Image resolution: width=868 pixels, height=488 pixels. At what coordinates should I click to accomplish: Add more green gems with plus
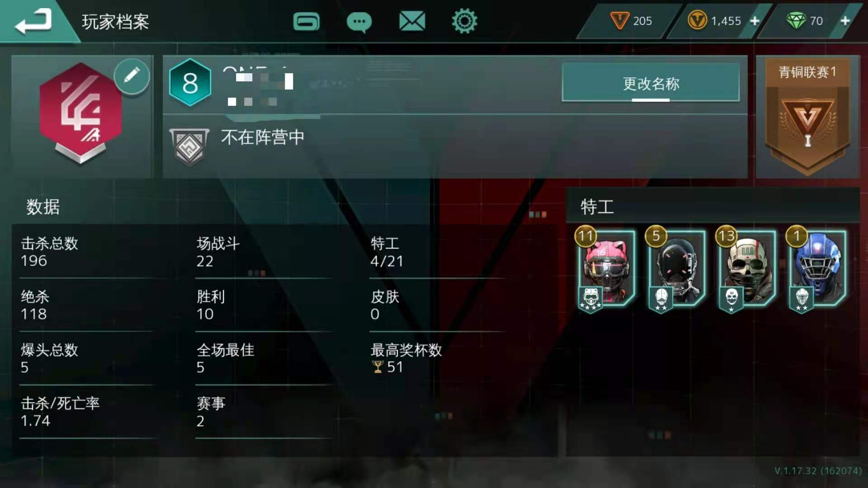[845, 21]
